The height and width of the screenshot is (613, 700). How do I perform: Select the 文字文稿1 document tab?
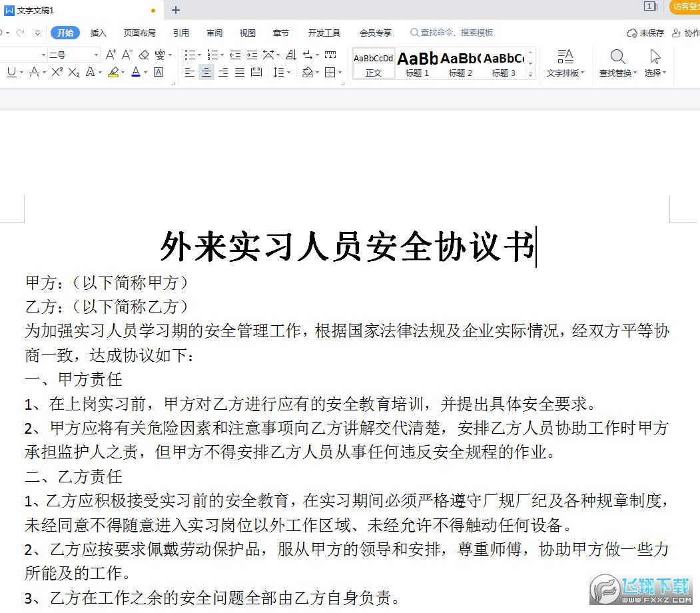click(x=81, y=10)
